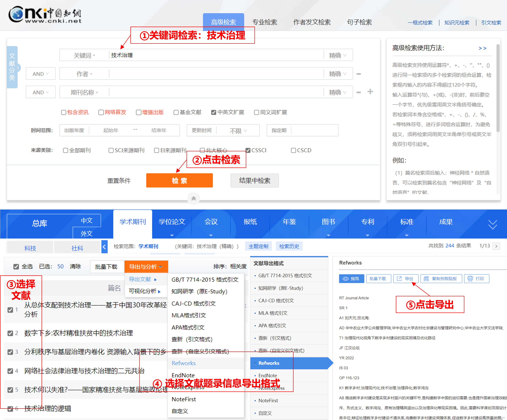Uncheck result 2 数字下乡 checkbox

[x=10, y=333]
